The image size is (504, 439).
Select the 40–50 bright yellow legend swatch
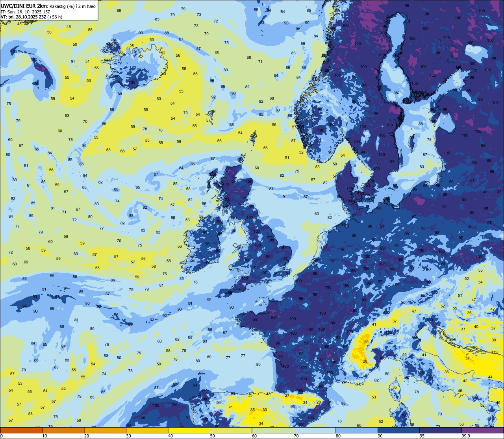click(x=189, y=430)
